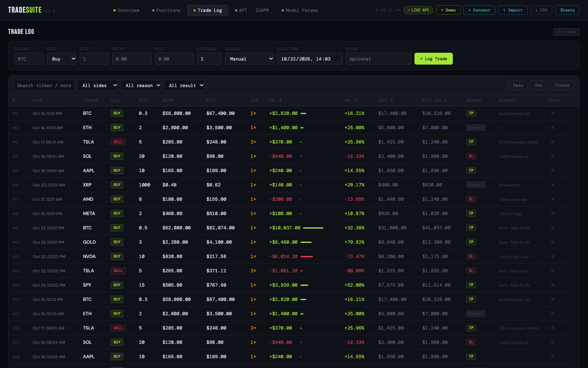Remove trade #14 BTC row

click(x=552, y=299)
